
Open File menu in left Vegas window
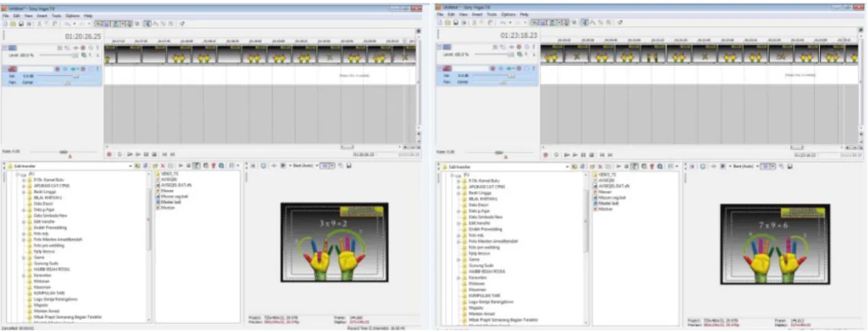click(x=5, y=16)
